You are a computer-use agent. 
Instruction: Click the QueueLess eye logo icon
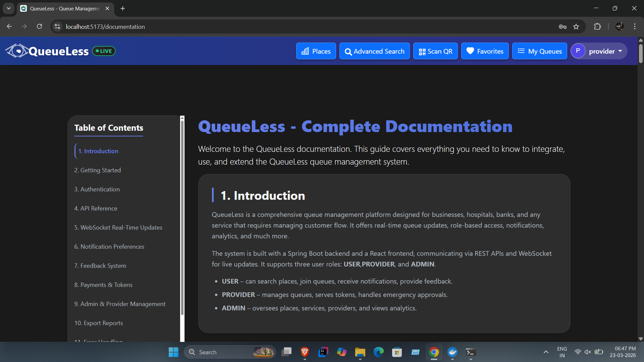click(17, 51)
